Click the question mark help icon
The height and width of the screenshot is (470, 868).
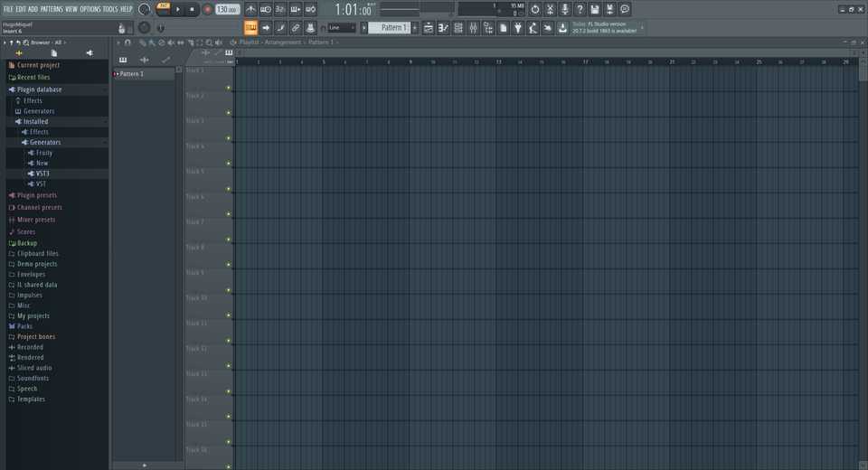(580, 9)
